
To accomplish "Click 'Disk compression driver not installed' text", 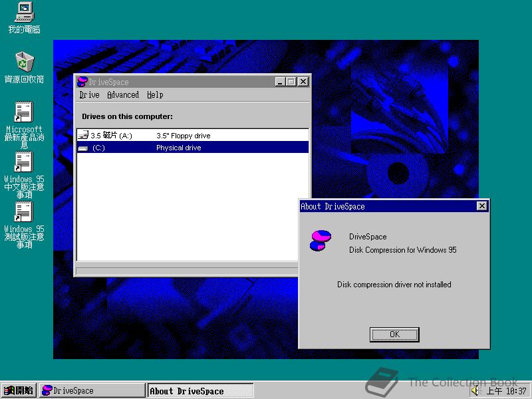I will click(394, 285).
